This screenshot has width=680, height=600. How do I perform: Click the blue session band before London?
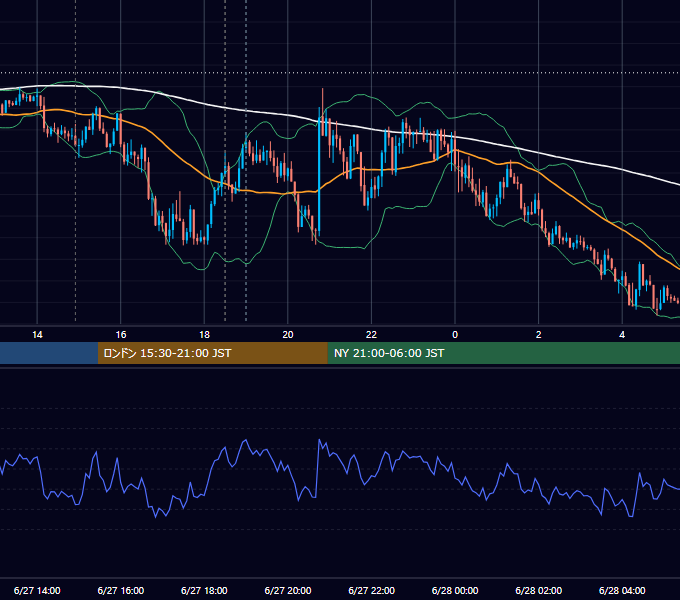[49, 353]
